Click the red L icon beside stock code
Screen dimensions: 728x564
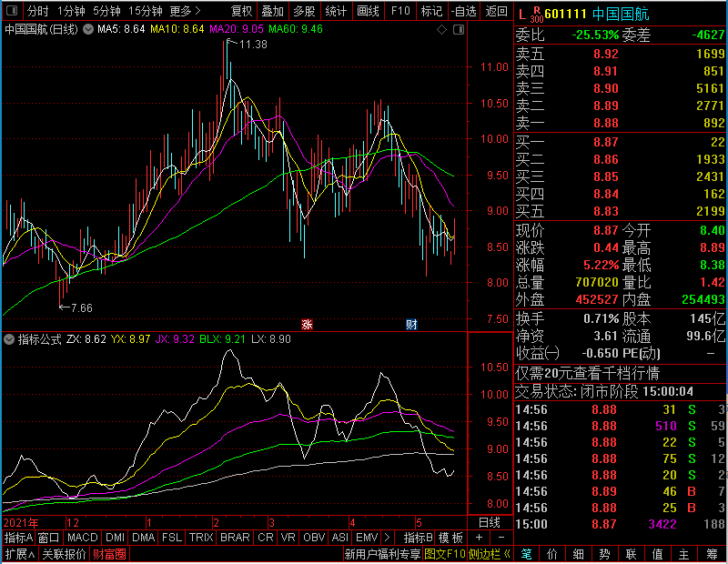522,15
